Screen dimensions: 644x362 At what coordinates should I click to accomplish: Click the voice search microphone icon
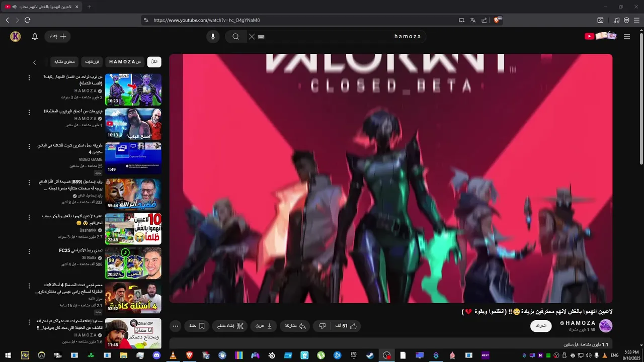pyautogui.click(x=213, y=36)
